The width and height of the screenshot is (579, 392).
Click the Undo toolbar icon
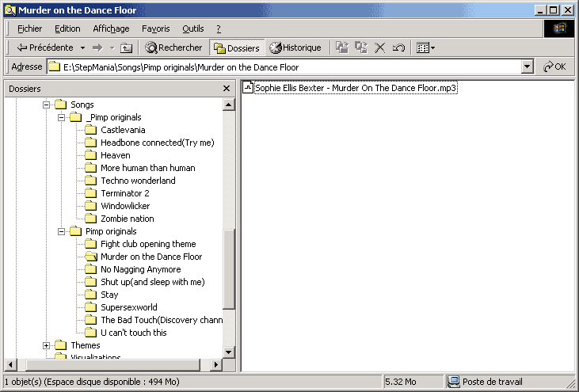pos(398,48)
